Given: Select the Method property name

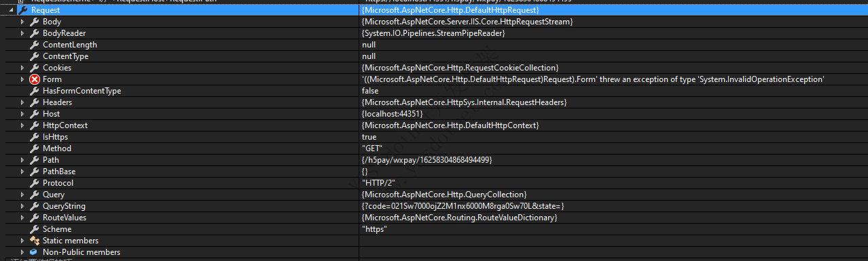Looking at the screenshot, I should coord(57,148).
